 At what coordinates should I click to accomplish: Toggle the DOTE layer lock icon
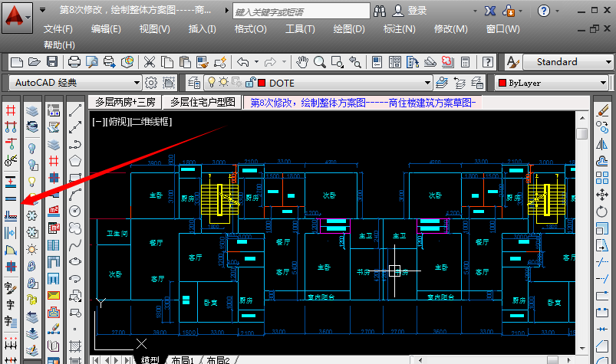pos(249,83)
